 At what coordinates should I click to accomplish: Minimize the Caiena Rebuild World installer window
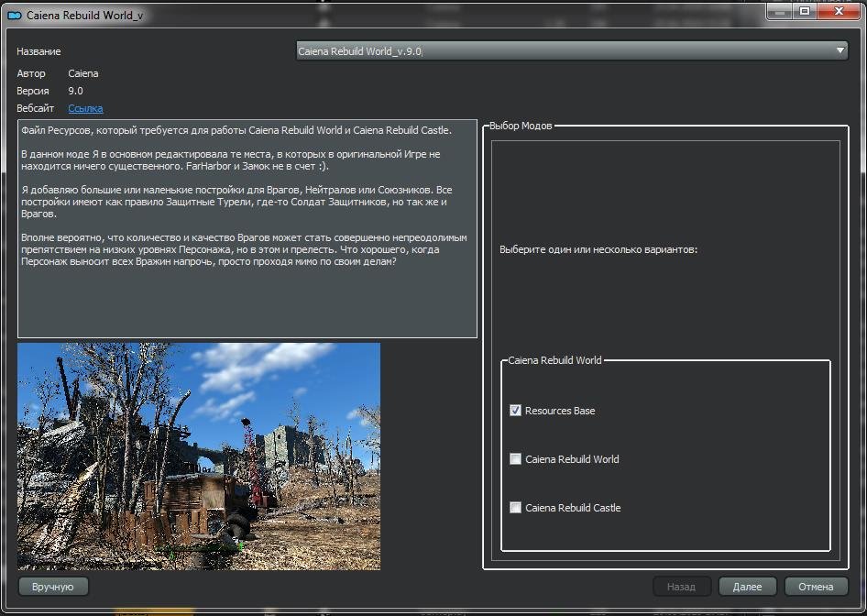781,11
